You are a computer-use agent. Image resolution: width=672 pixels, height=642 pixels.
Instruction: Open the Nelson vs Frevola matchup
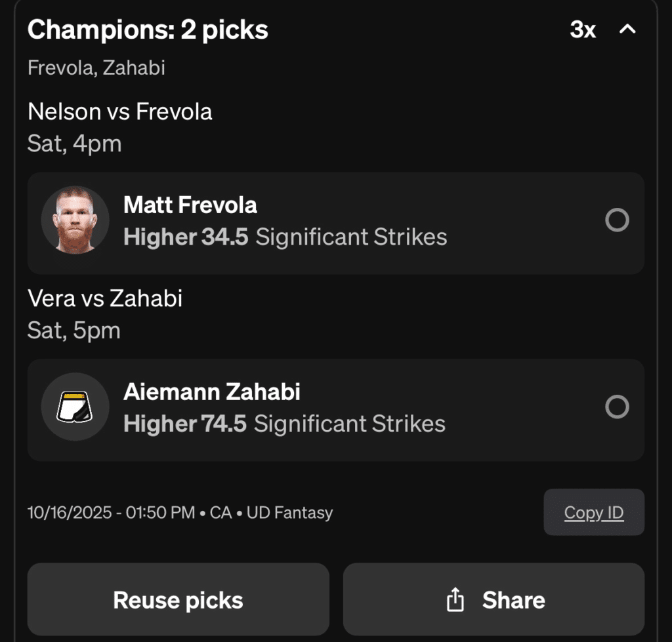click(120, 111)
